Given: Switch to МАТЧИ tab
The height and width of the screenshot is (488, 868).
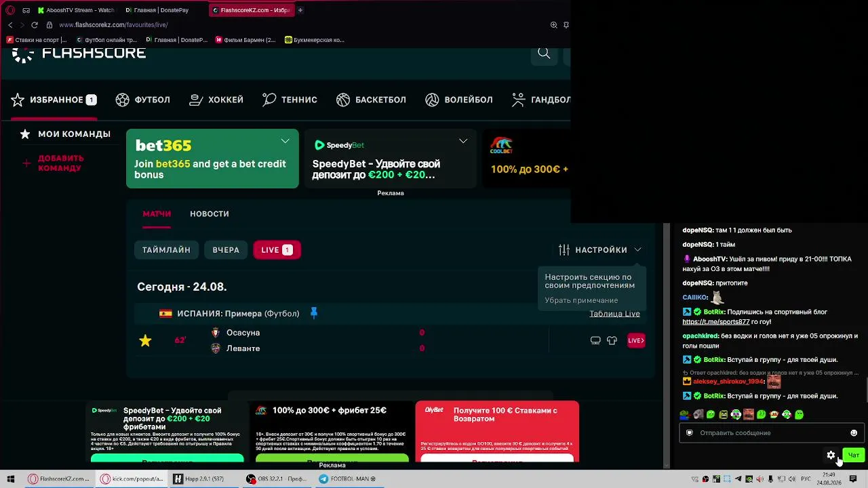Looking at the screenshot, I should coord(157,214).
